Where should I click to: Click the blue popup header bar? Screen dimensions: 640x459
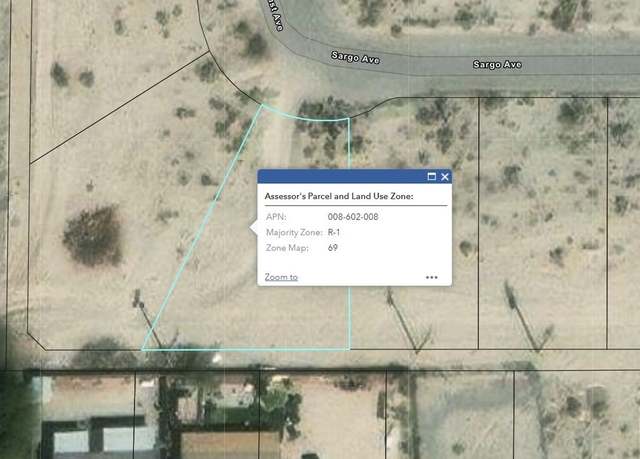point(354,176)
